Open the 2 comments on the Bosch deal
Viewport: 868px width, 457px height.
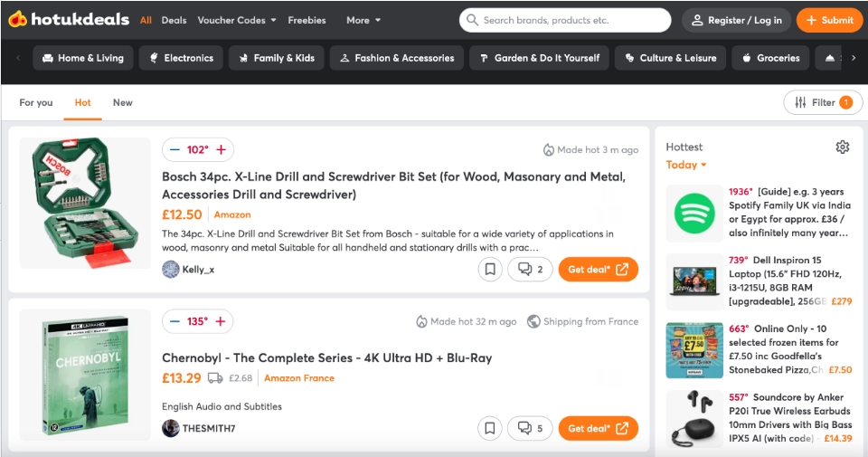coord(531,269)
